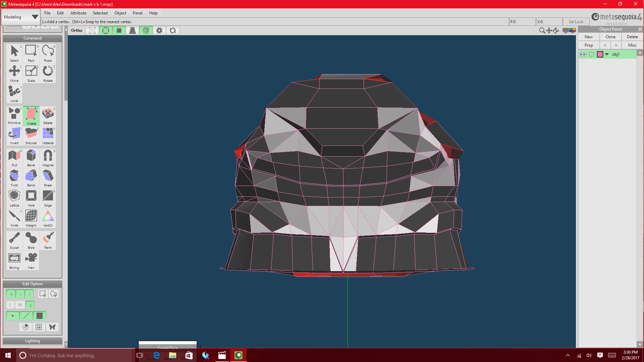
Task: Select the Bevel tool
Action: coord(31,158)
